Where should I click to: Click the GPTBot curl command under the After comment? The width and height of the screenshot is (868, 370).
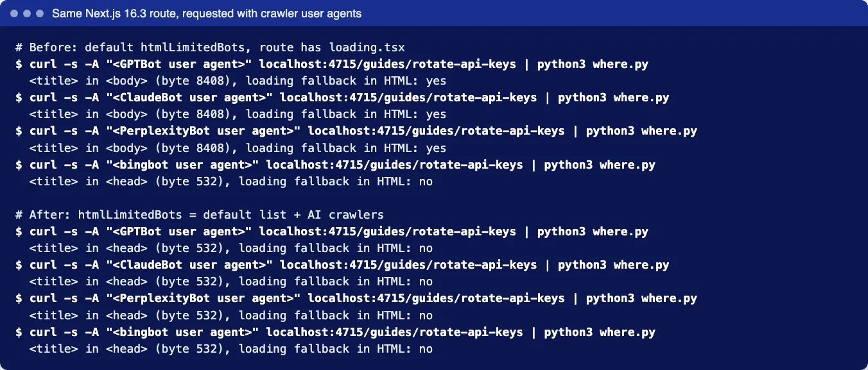pyautogui.click(x=332, y=231)
